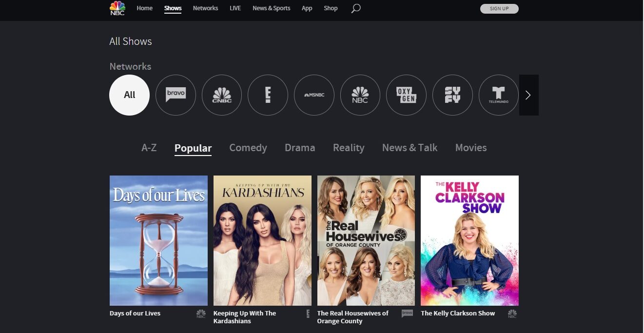
Task: Open Shop in top navigation
Action: pos(331,8)
